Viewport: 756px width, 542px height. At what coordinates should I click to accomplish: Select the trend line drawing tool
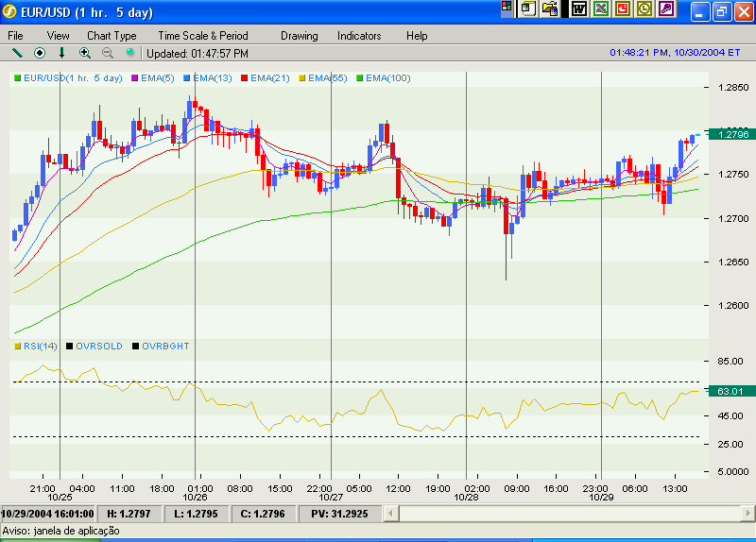point(16,53)
